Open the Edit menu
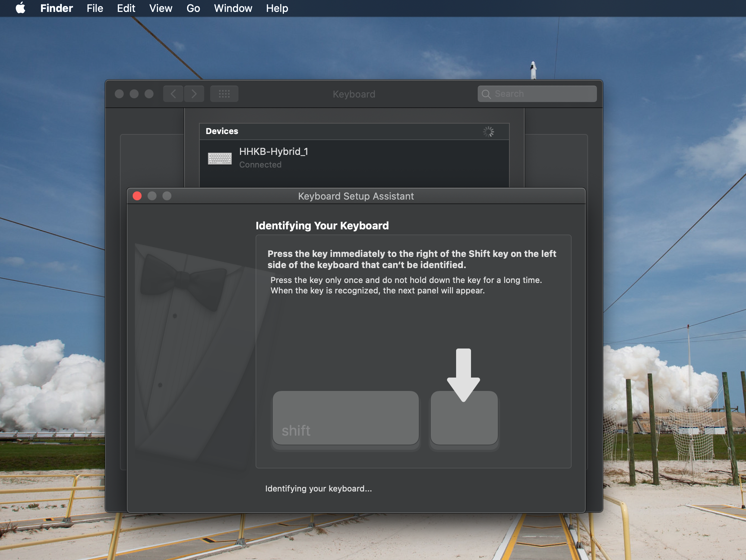Screen dimensions: 746x560 (x=126, y=8)
